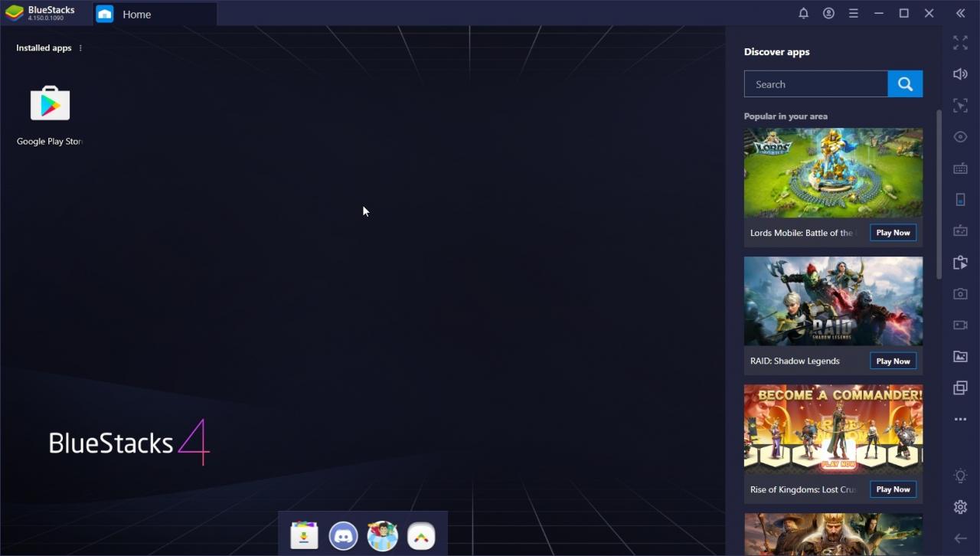Maximize the BlueStacks window

(x=903, y=13)
